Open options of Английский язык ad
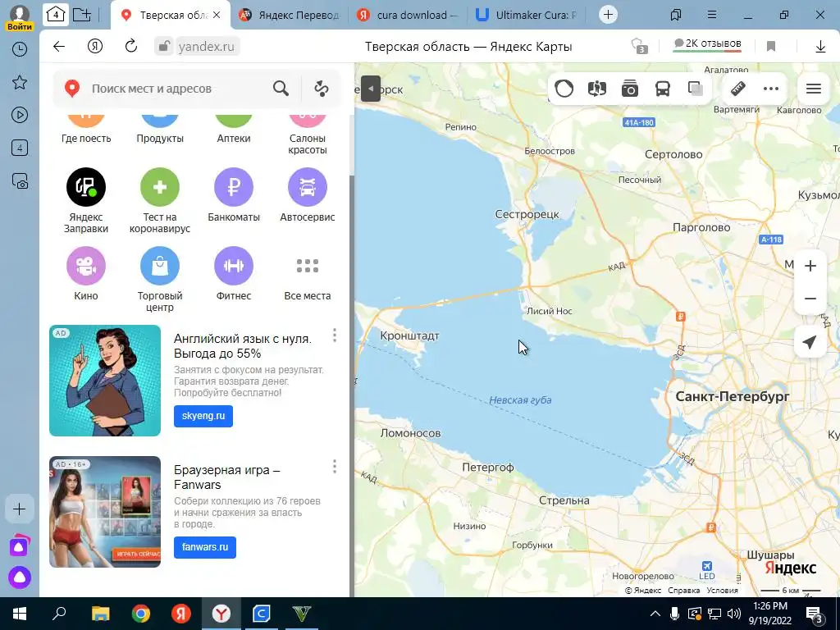The image size is (840, 630). pos(335,336)
